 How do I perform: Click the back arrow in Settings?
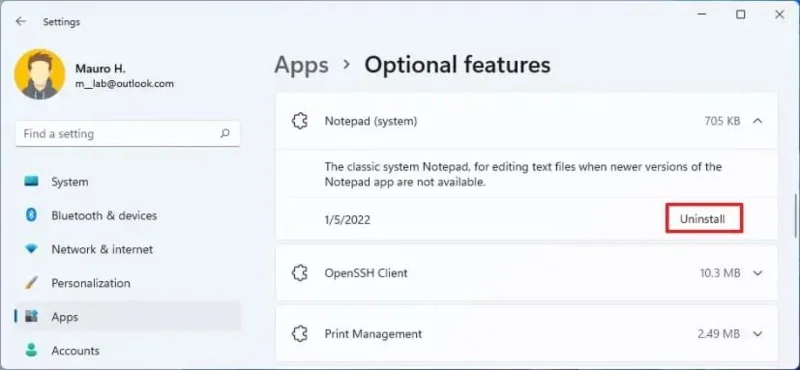tap(20, 21)
